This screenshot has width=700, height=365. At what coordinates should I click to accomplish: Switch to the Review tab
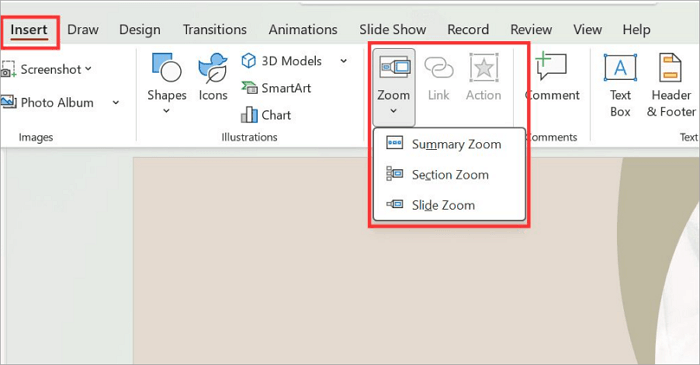[531, 30]
